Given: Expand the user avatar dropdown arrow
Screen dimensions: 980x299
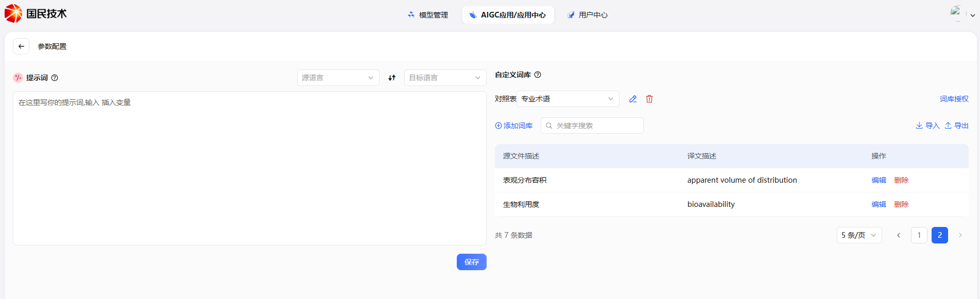Looking at the screenshot, I should [973, 15].
